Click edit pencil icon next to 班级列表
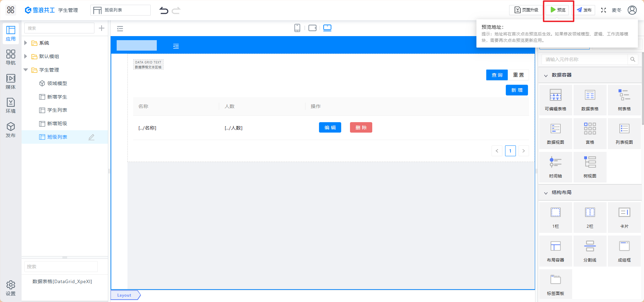Viewport: 644px width, 302px height. pyautogui.click(x=91, y=137)
